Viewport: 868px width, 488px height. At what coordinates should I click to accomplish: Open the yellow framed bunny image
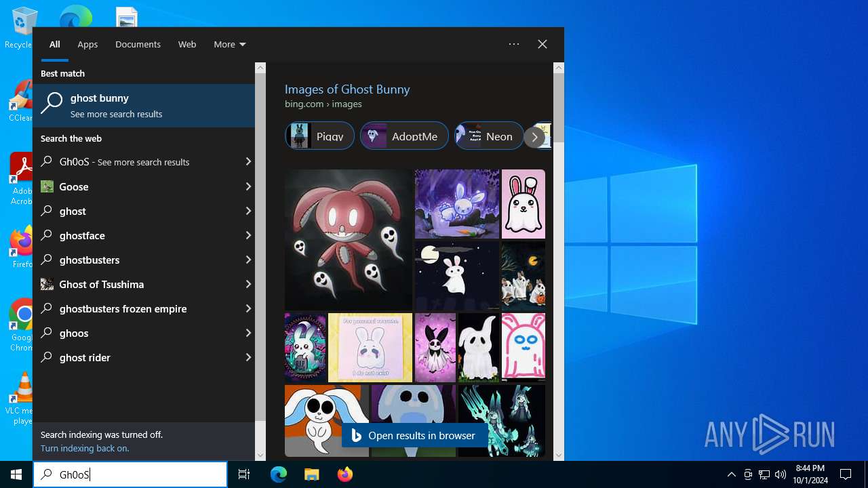coord(370,348)
